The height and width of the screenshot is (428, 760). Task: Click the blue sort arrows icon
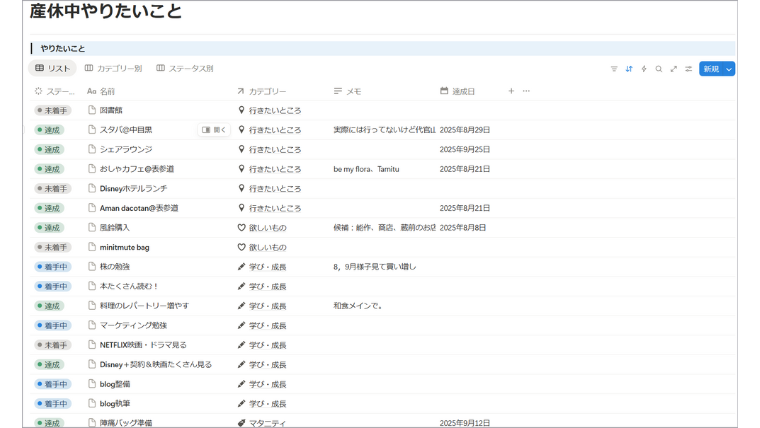(629, 69)
